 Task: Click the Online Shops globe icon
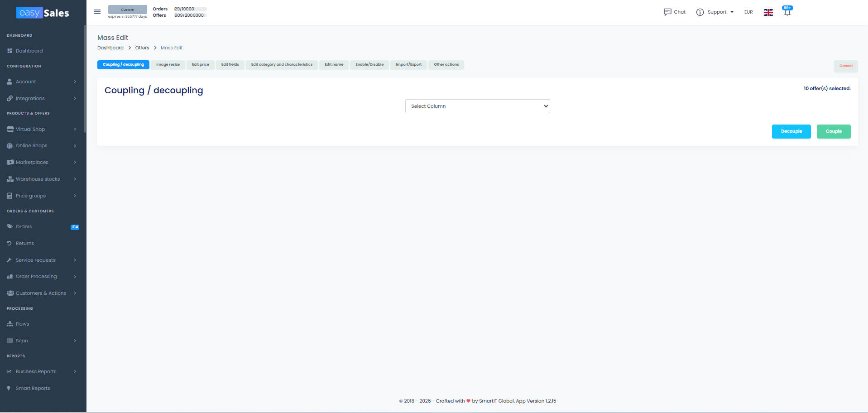click(10, 146)
